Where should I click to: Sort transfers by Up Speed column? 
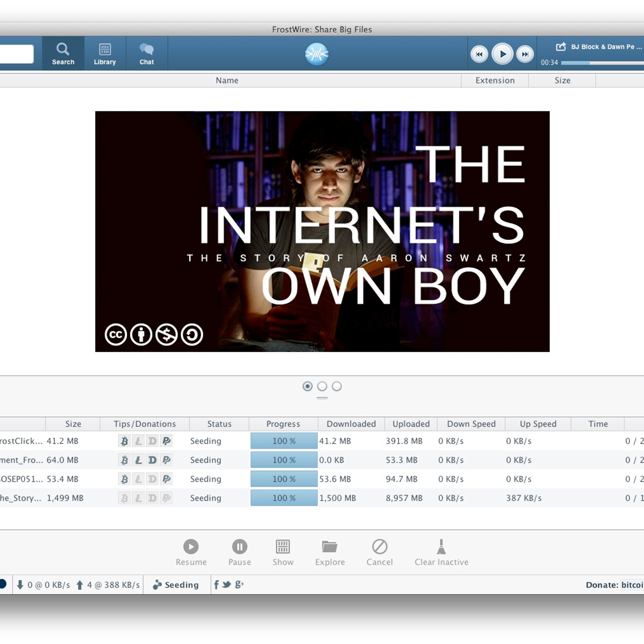coord(538,424)
